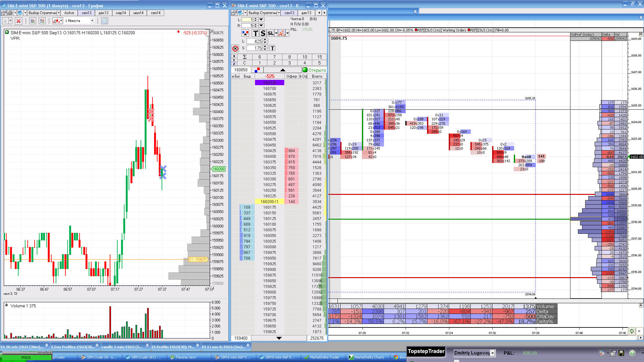Select the дек13 contract tab in chart window
Image resolution: width=644 pixels, height=362 pixels.
click(x=103, y=13)
